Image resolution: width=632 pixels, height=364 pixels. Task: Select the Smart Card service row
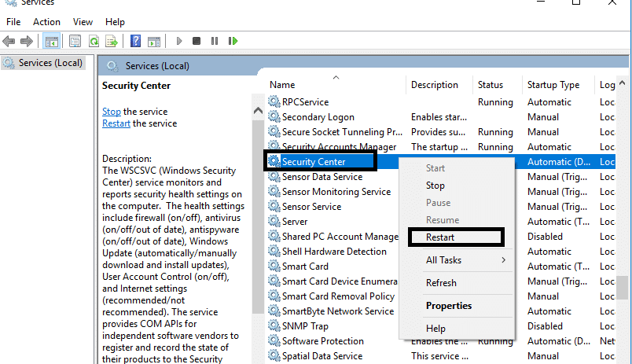305,267
